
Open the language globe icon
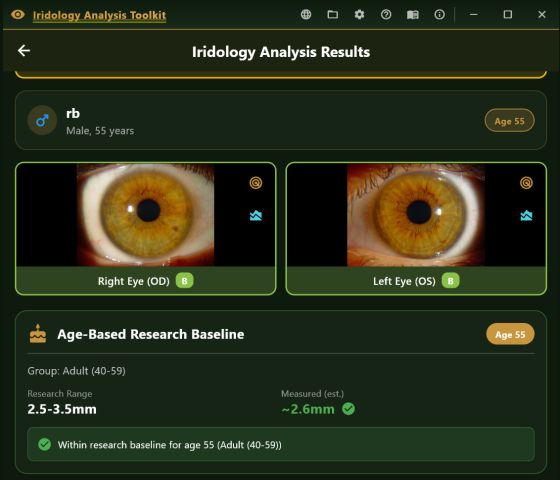click(x=306, y=15)
